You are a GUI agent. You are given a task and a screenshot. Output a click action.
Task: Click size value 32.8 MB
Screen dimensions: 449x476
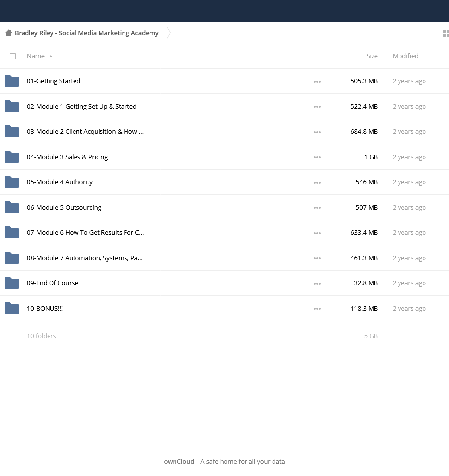pos(366,283)
